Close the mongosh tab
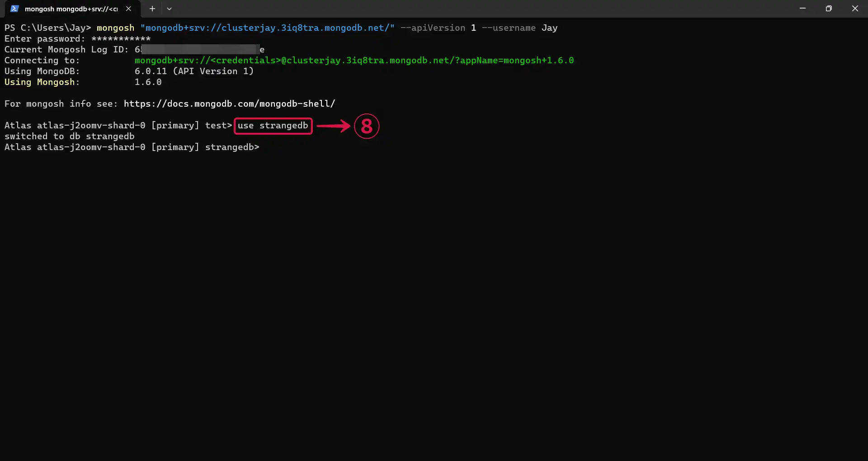 pos(128,9)
